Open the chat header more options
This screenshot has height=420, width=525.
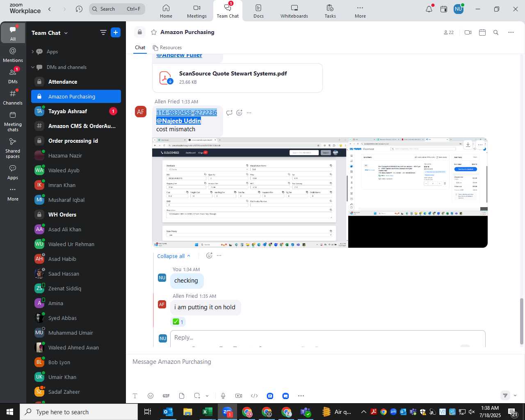[x=511, y=32]
